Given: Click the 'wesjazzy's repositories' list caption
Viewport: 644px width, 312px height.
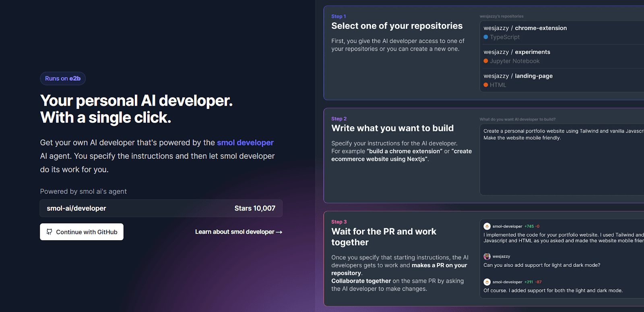Looking at the screenshot, I should pos(502,17).
